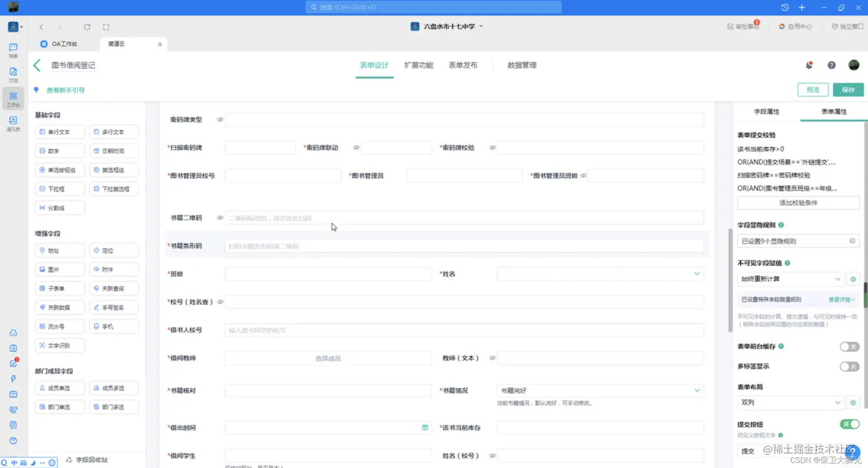Add a 手机 field

click(x=114, y=326)
